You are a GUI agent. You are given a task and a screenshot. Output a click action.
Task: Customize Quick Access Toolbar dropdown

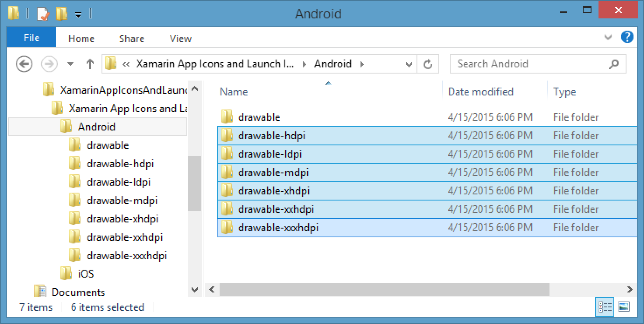click(x=78, y=15)
